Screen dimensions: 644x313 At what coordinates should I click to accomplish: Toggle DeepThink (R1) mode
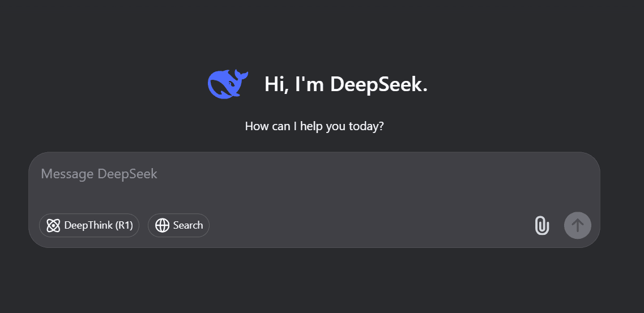(89, 225)
